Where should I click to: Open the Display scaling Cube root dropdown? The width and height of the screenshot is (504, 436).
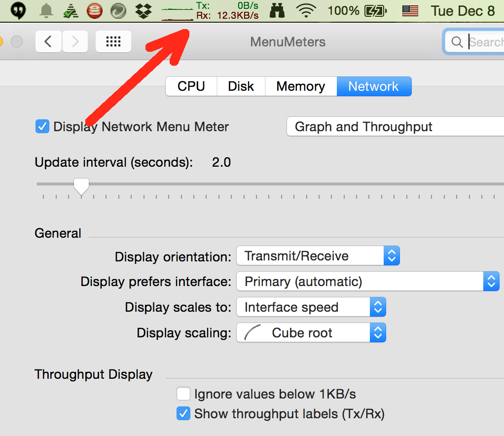pyautogui.click(x=311, y=333)
